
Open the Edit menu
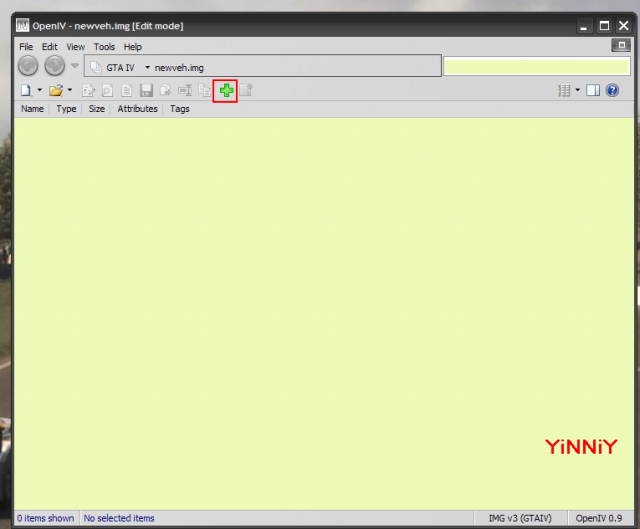coord(50,47)
